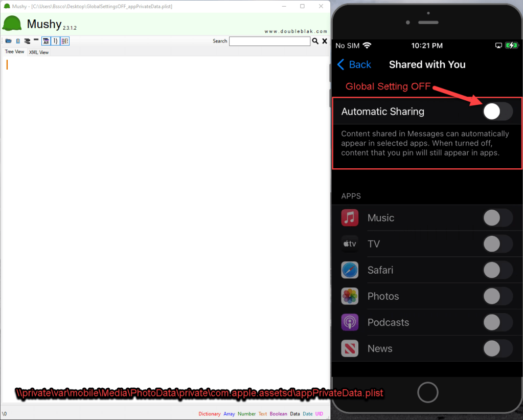Viewport: 523px width, 420px height.
Task: Tap the Back button on iPhone
Action: (x=354, y=64)
